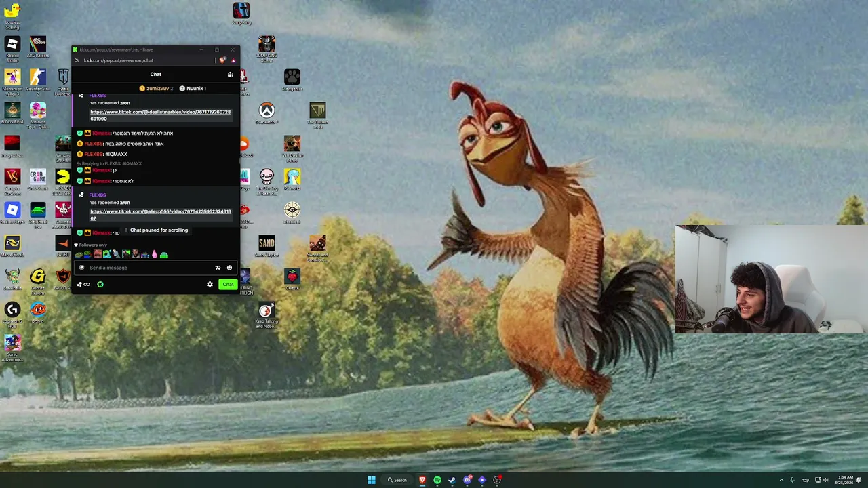Open the Lossless Scaling desktop shortcut
This screenshot has height=488, width=868.
[12, 14]
